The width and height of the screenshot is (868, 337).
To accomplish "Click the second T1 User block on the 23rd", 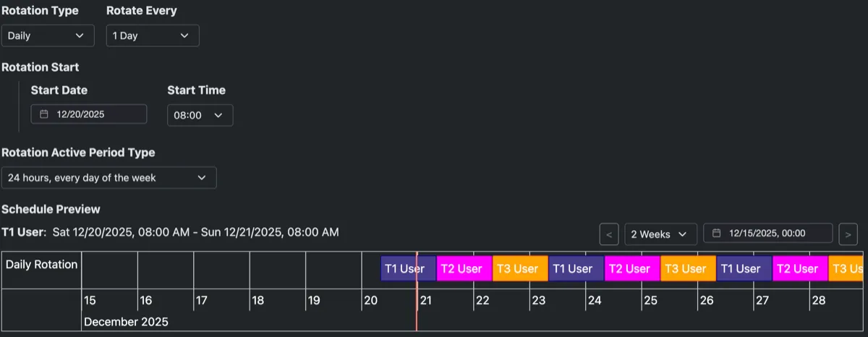I will click(x=576, y=268).
